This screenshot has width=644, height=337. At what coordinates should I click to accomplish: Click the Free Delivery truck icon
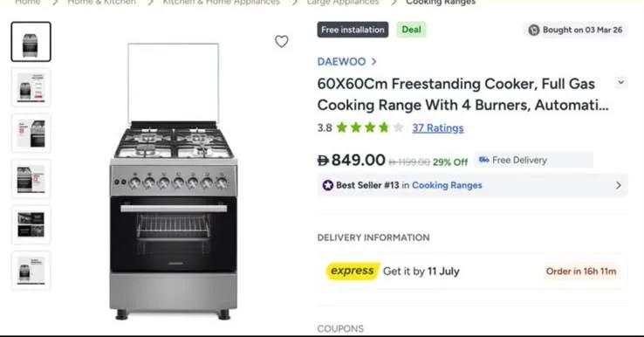coord(483,160)
